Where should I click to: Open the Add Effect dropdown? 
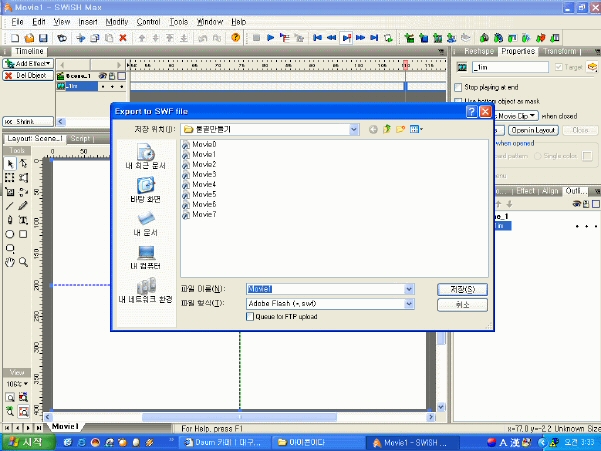click(28, 64)
